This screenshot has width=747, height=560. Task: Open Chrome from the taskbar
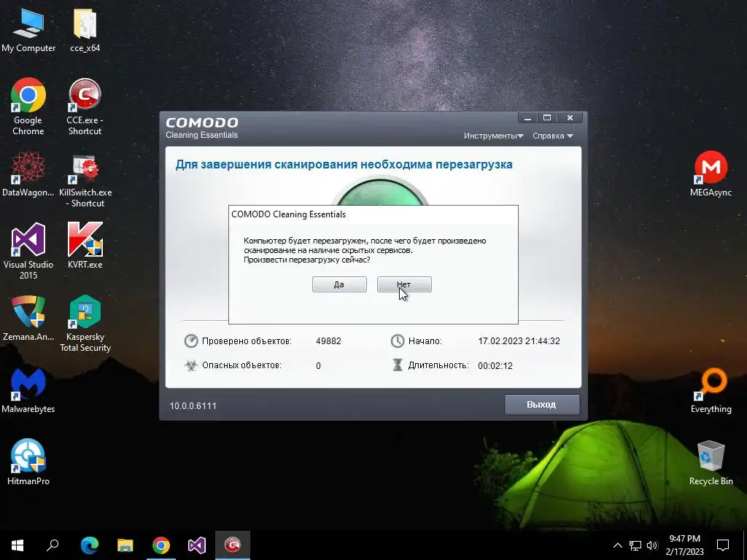pyautogui.click(x=161, y=545)
